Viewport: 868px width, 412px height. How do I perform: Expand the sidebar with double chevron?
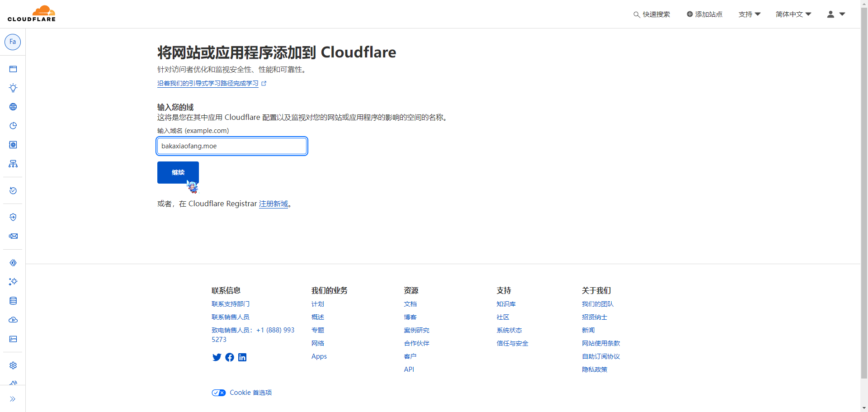(x=13, y=399)
